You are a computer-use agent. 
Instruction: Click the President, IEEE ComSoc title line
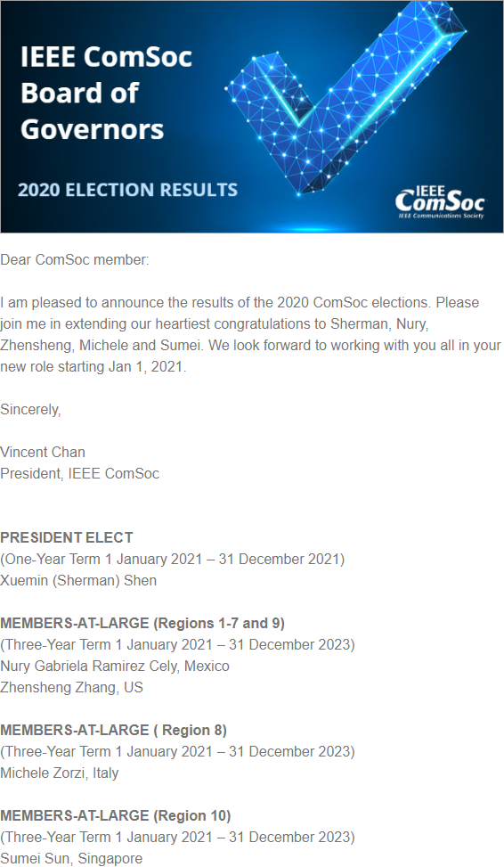click(79, 474)
